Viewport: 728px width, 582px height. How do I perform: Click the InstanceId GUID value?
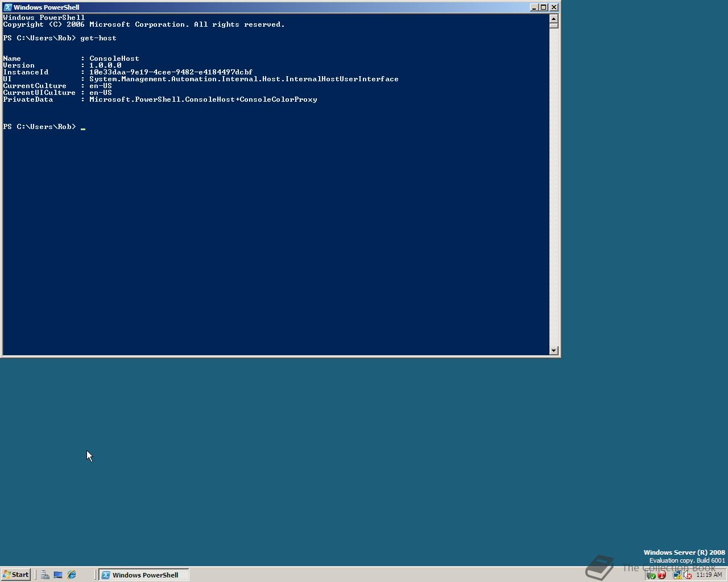pos(171,72)
